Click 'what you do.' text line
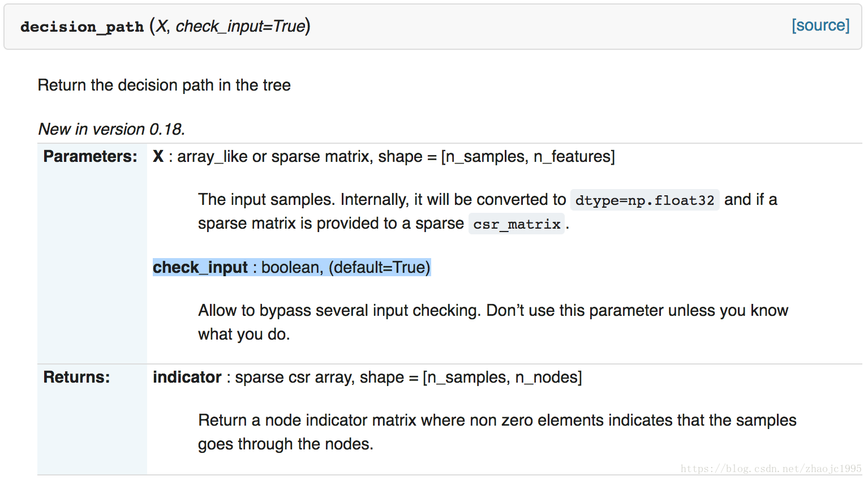The height and width of the screenshot is (480, 868). [x=244, y=334]
